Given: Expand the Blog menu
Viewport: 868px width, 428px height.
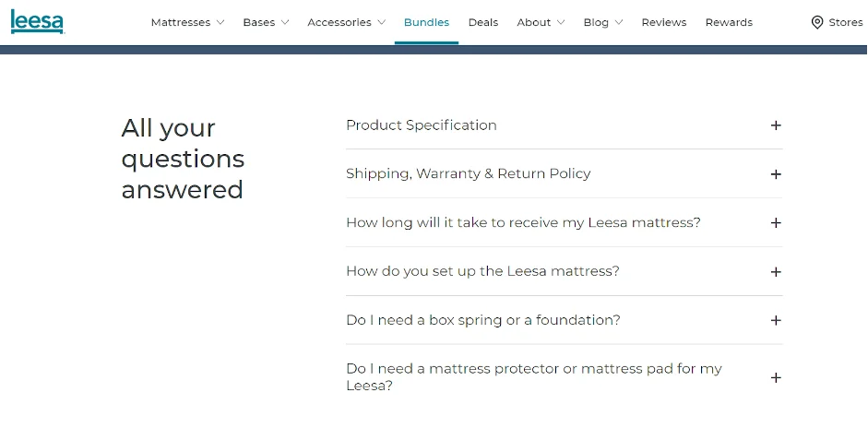Looking at the screenshot, I should point(603,22).
